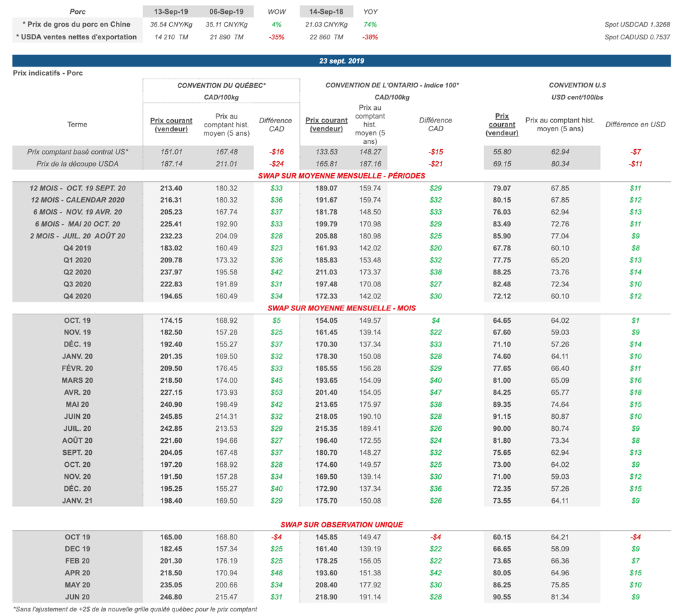
Task: Click the 23 sept. 2019 blue date banner
Action: click(341, 61)
